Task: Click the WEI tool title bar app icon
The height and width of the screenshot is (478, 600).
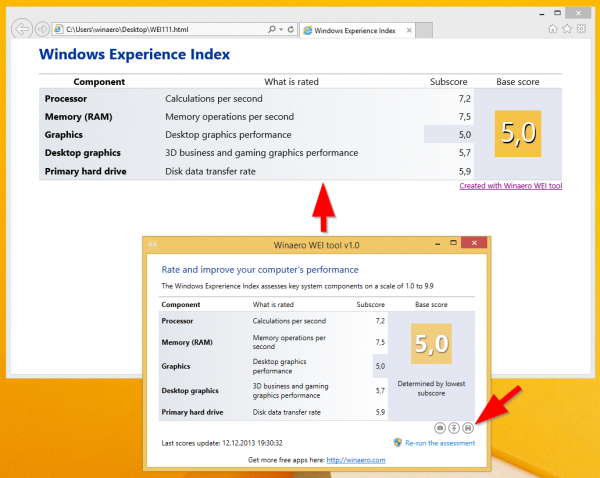Action: pos(153,245)
